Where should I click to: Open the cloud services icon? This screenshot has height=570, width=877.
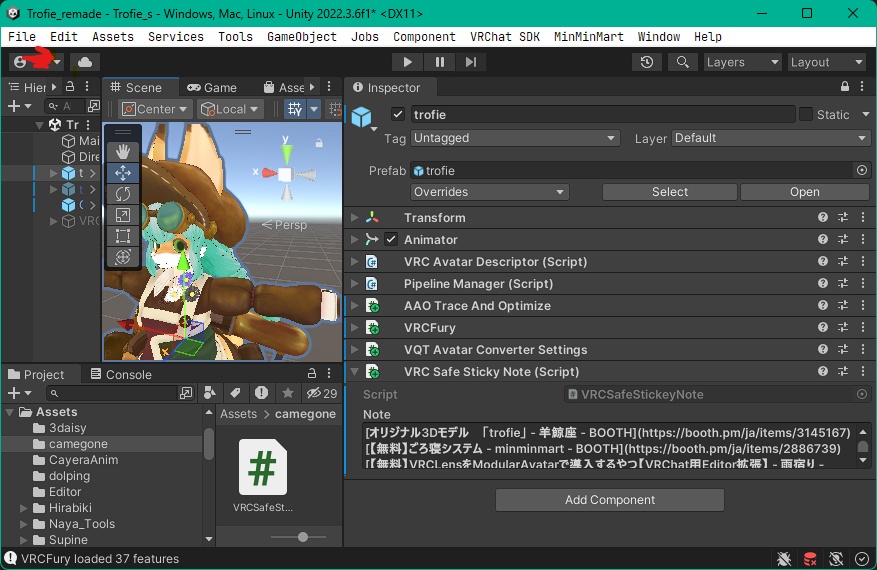coord(85,62)
